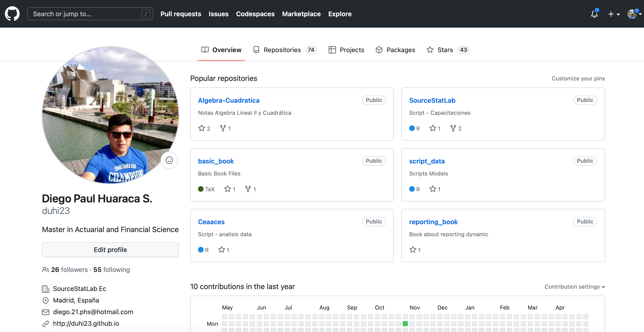This screenshot has width=644, height=332.
Task: Click the followers people icon
Action: click(x=45, y=270)
